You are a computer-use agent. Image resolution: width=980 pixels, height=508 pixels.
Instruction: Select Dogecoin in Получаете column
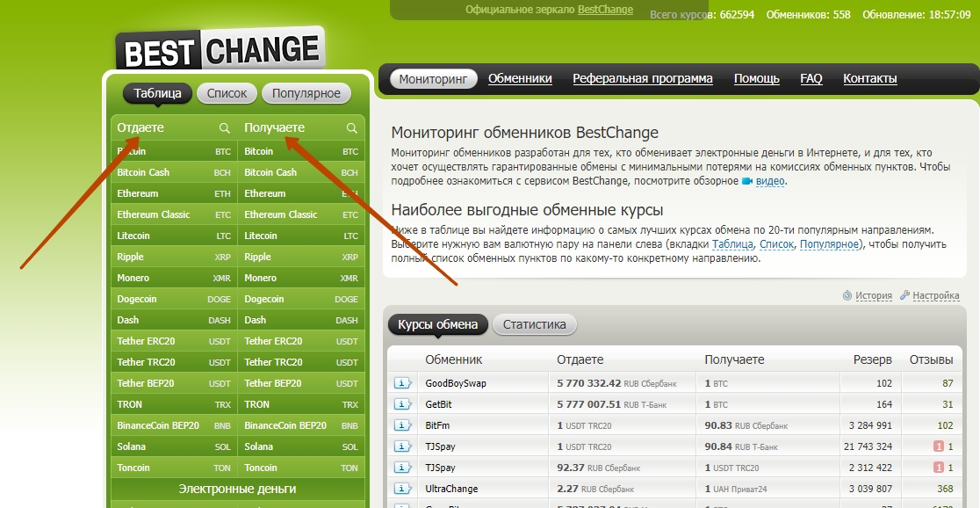(x=301, y=299)
